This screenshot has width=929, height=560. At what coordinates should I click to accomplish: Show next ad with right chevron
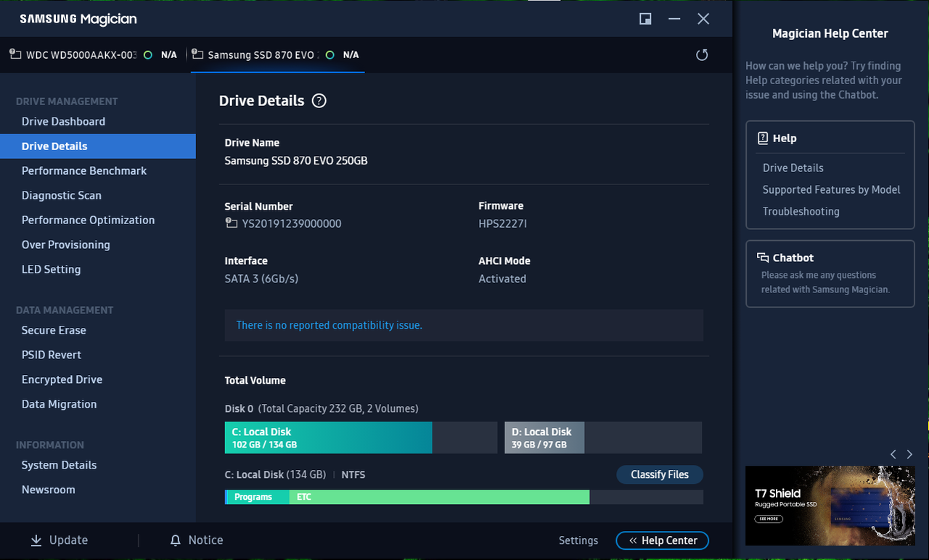pos(909,454)
